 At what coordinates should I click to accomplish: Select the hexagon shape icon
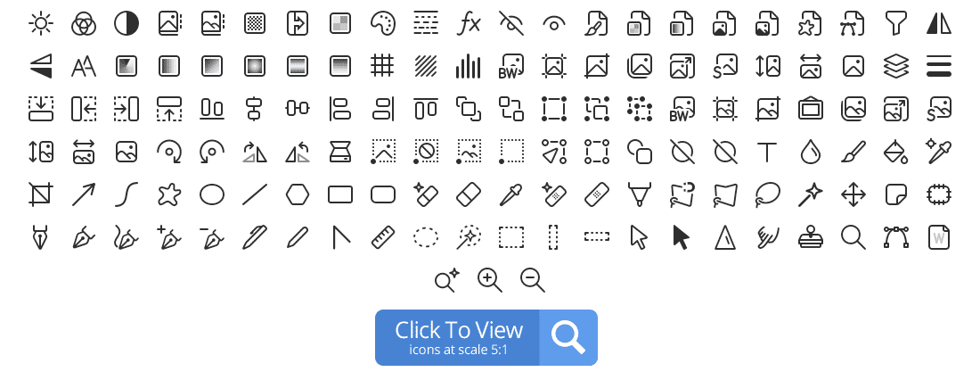pyautogui.click(x=298, y=194)
